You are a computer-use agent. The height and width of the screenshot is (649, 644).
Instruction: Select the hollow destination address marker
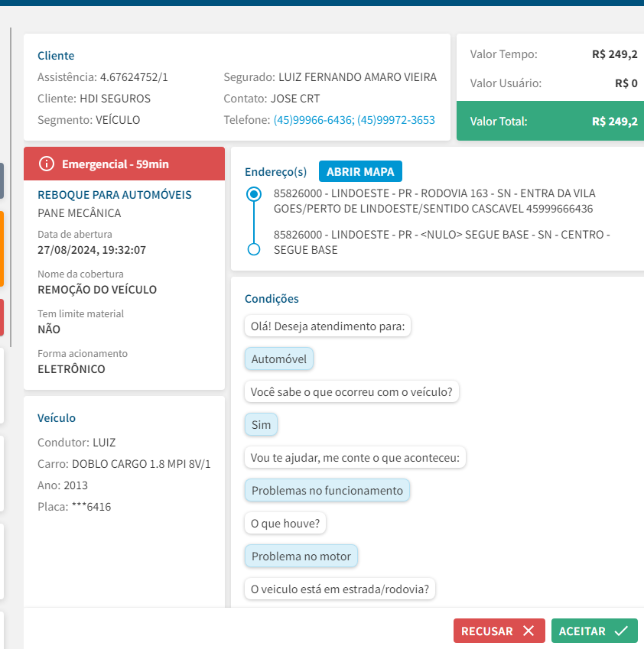tap(254, 249)
